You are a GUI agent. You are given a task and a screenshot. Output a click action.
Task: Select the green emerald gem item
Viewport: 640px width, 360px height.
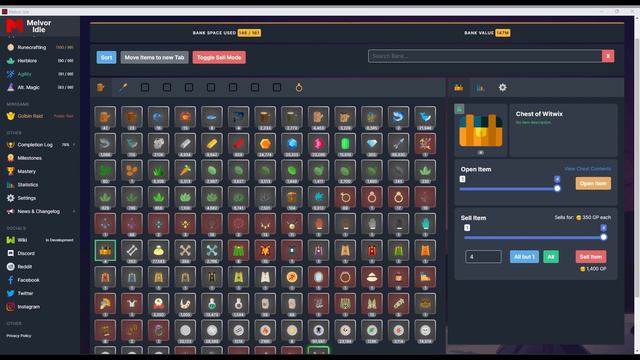click(345, 144)
